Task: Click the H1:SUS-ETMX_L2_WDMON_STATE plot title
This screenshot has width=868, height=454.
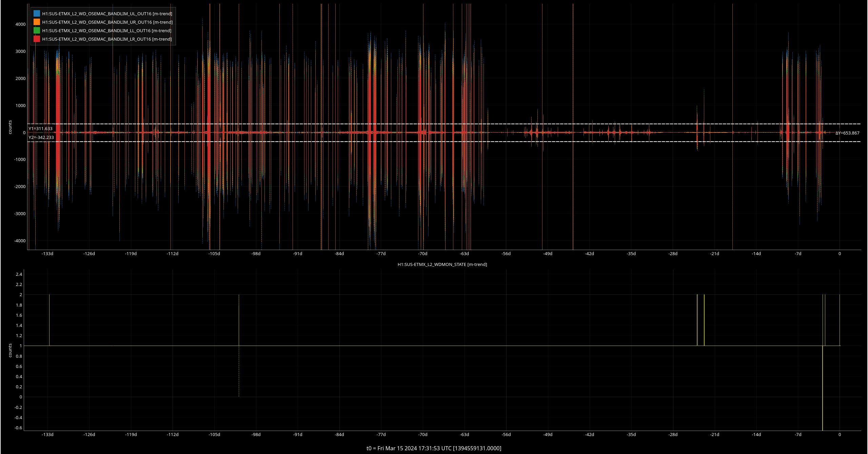Action: point(442,265)
